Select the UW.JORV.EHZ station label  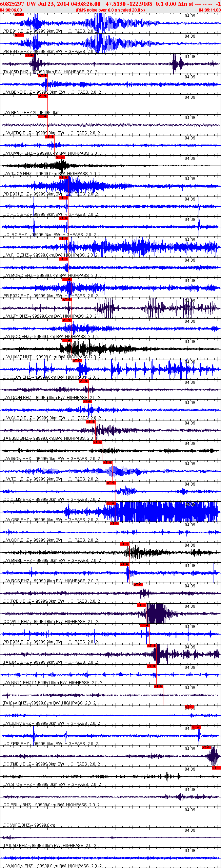click(52, 723)
